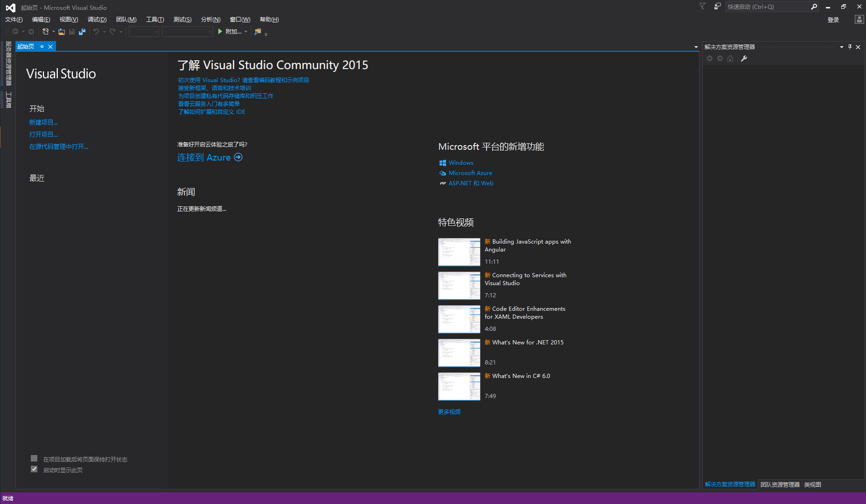Open the Undo history dropdown arrow
Viewport: 866px width, 504px height.
tap(105, 32)
